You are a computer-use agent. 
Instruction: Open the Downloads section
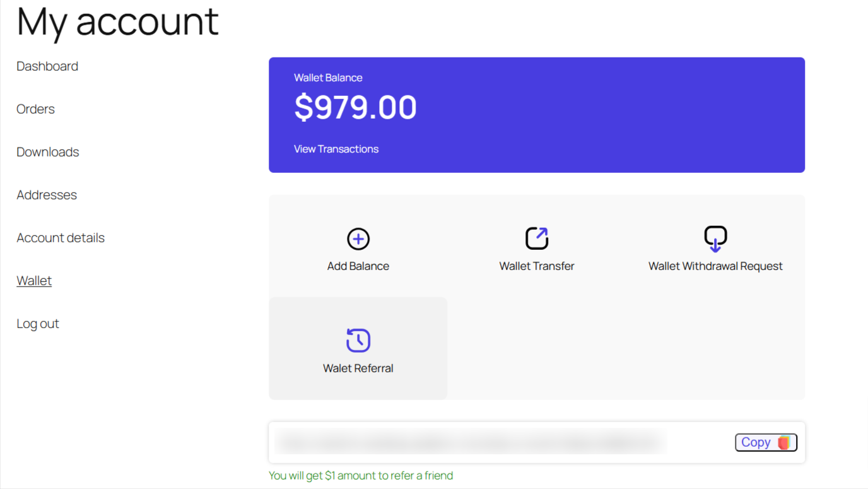(x=48, y=152)
